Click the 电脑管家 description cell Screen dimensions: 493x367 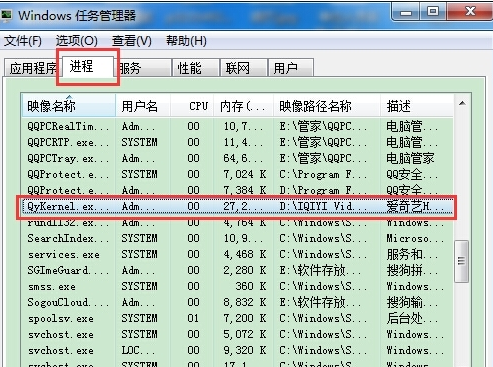point(410,158)
